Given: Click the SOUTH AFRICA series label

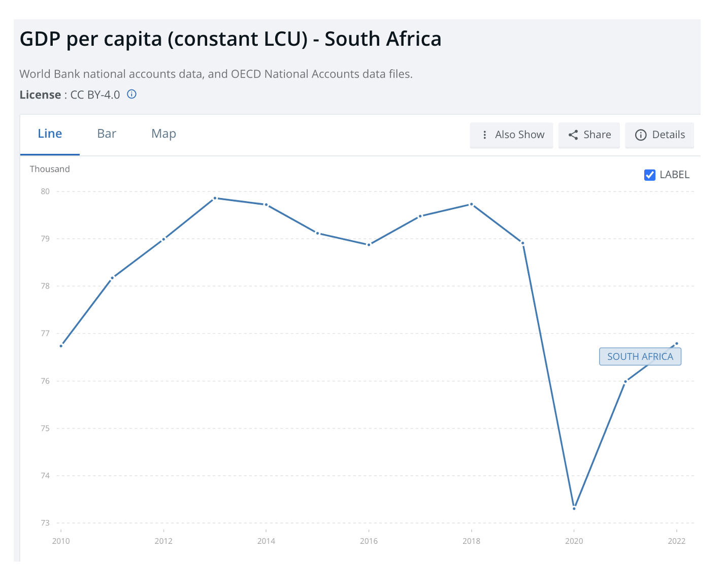Looking at the screenshot, I should pos(640,356).
